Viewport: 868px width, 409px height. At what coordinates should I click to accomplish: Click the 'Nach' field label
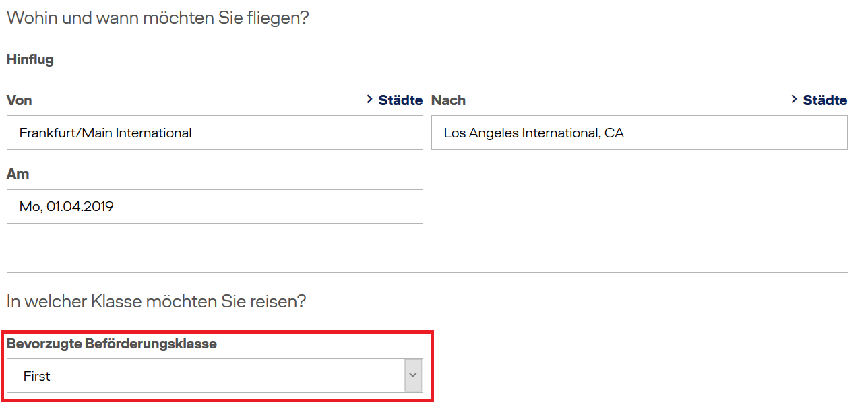(448, 100)
